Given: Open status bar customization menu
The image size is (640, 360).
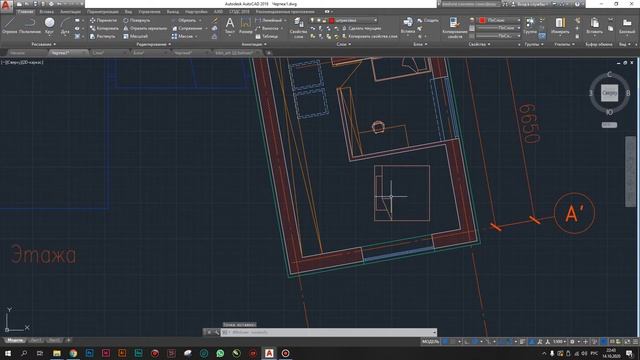Looking at the screenshot, I should point(635,341).
